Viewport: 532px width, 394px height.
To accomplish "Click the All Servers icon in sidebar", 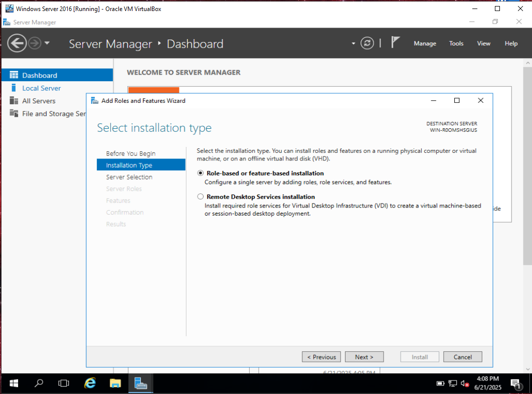I will pos(14,101).
